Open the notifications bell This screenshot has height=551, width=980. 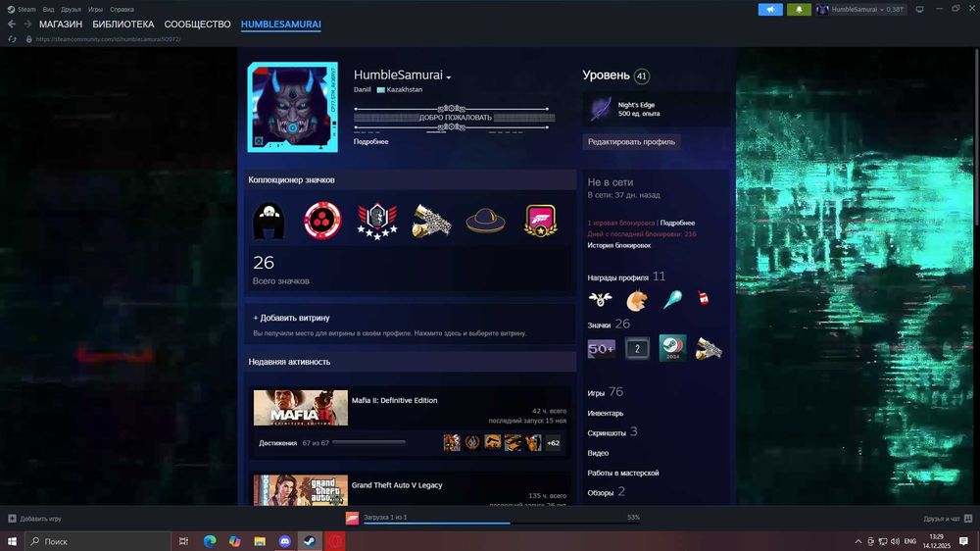[x=799, y=10]
